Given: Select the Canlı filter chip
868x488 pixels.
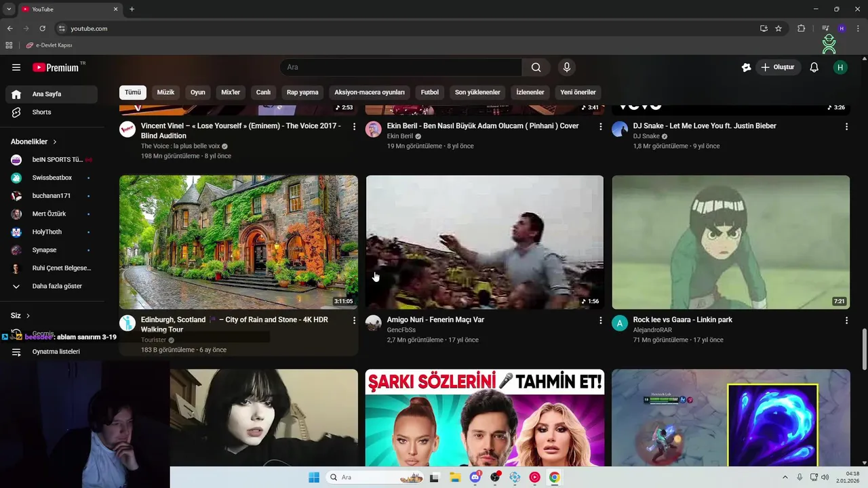Looking at the screenshot, I should [263, 92].
